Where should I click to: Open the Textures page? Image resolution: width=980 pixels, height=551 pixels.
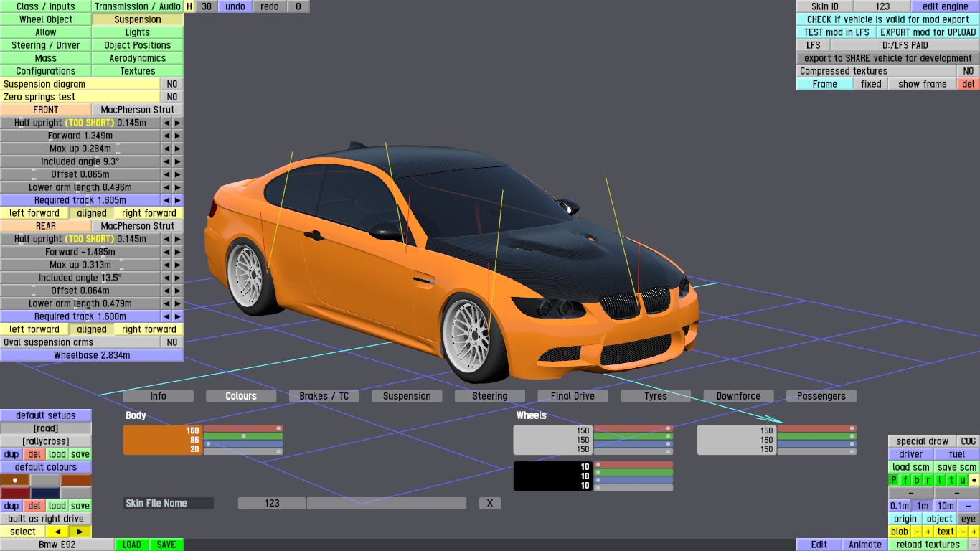(138, 71)
